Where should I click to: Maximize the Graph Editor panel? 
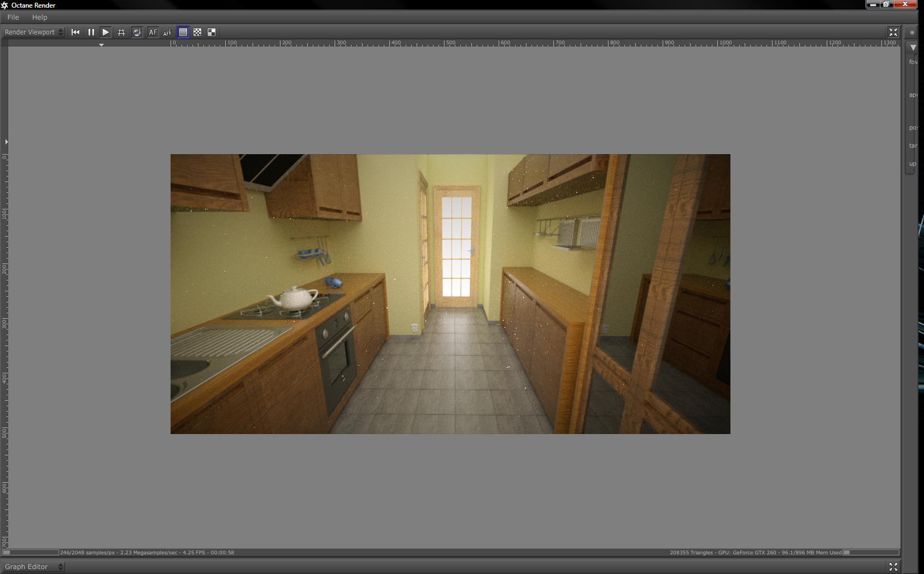coord(893,567)
